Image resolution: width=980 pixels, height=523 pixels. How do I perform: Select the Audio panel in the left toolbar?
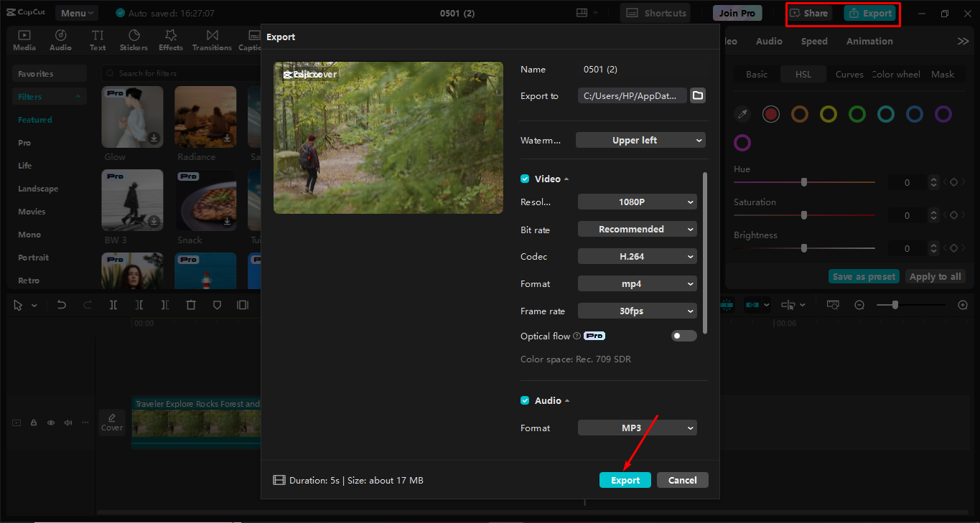tap(60, 39)
